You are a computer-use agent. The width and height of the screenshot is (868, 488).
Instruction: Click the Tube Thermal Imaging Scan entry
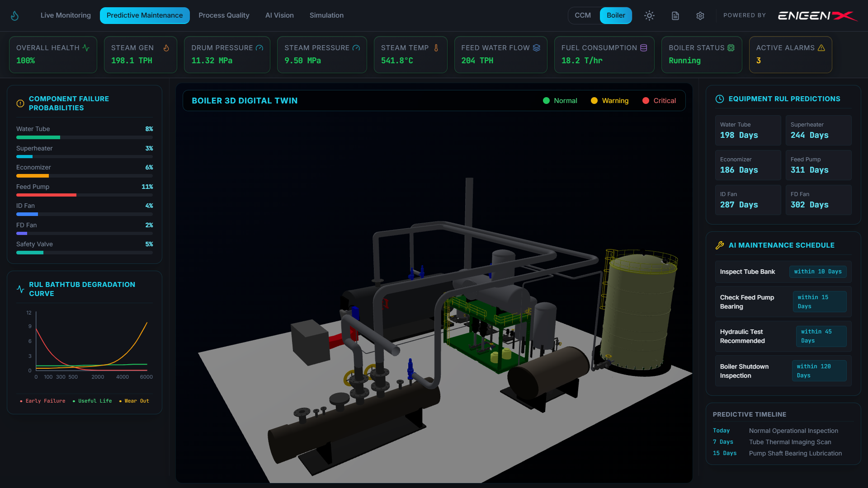click(790, 442)
